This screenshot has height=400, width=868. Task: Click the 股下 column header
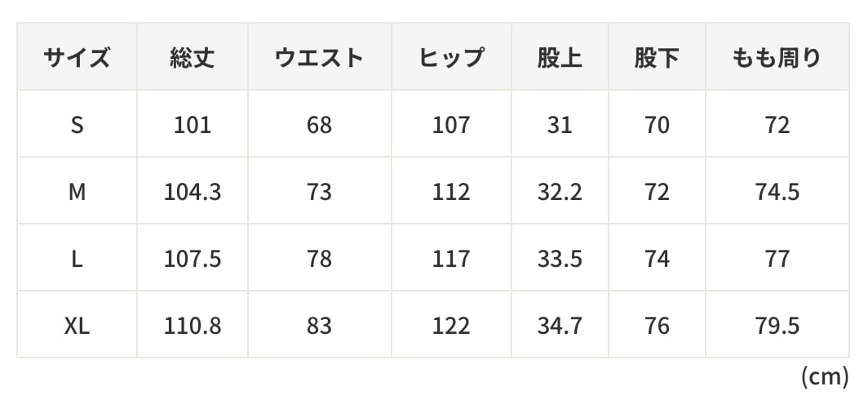[x=657, y=58]
